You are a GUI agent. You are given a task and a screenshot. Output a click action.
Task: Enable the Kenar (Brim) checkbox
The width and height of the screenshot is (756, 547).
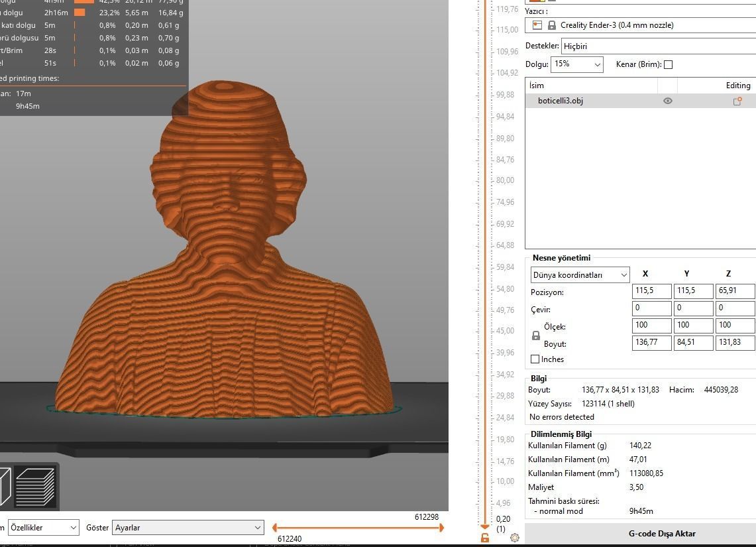[669, 64]
